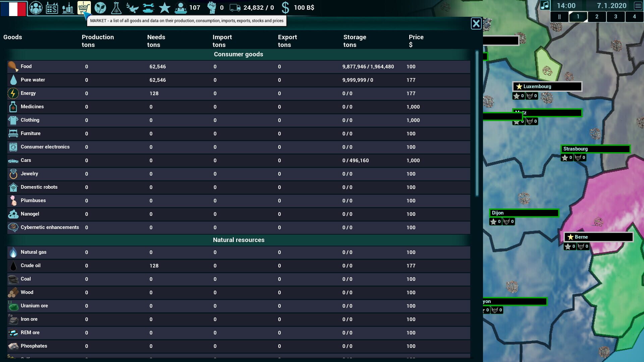Viewport: 644px width, 362px height.
Task: Switch to game speed 2
Action: pyautogui.click(x=597, y=16)
